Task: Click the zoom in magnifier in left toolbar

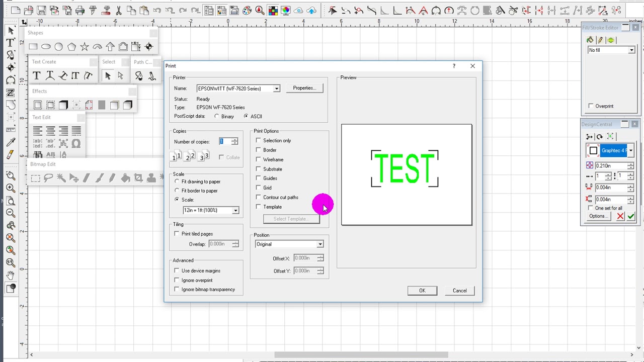Action: pyautogui.click(x=11, y=188)
